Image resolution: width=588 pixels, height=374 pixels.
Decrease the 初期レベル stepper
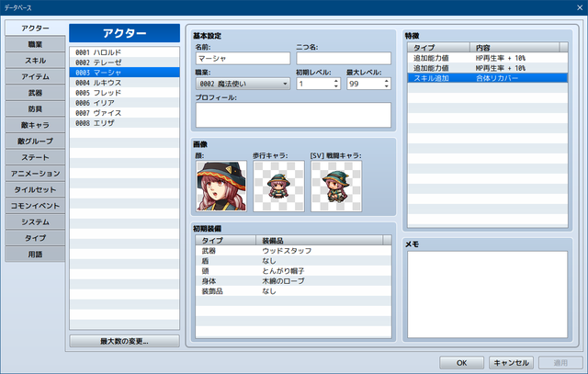click(x=336, y=86)
